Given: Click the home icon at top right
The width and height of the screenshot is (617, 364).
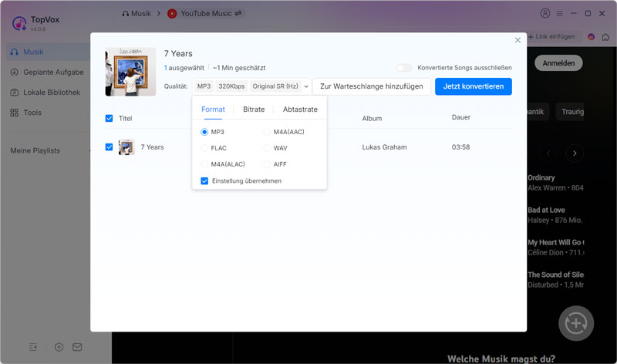Looking at the screenshot, I should click(x=605, y=37).
